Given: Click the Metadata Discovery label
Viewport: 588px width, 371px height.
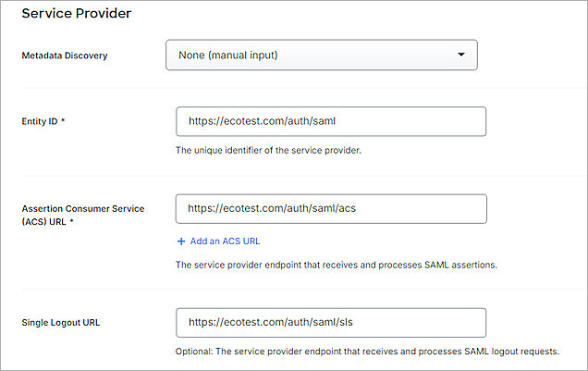Looking at the screenshot, I should (x=65, y=56).
